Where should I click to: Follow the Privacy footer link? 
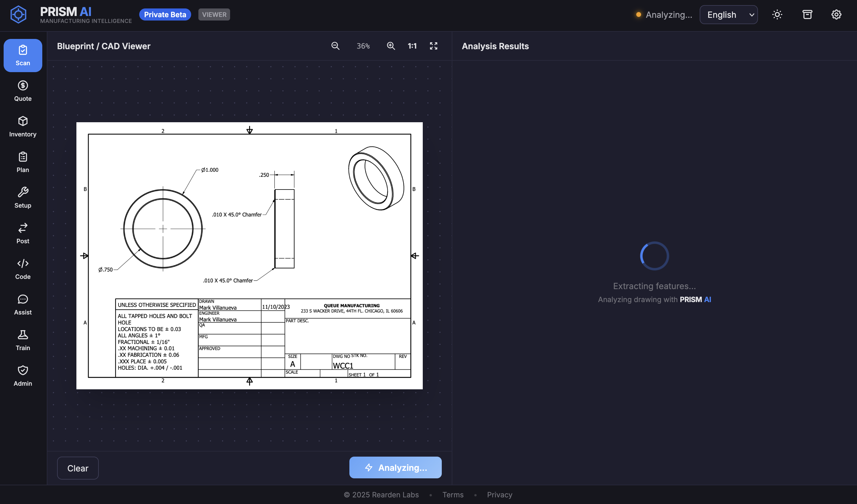click(499, 494)
